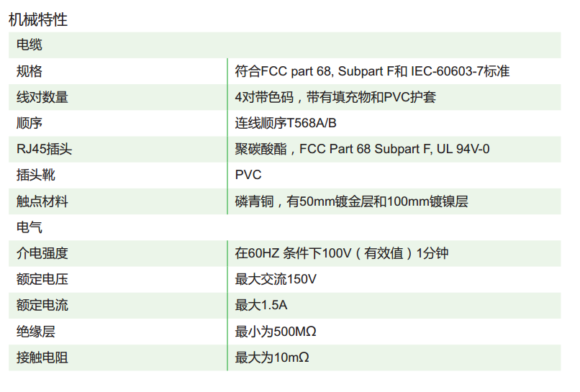Click the 线对数量 row label

pyautogui.click(x=42, y=97)
